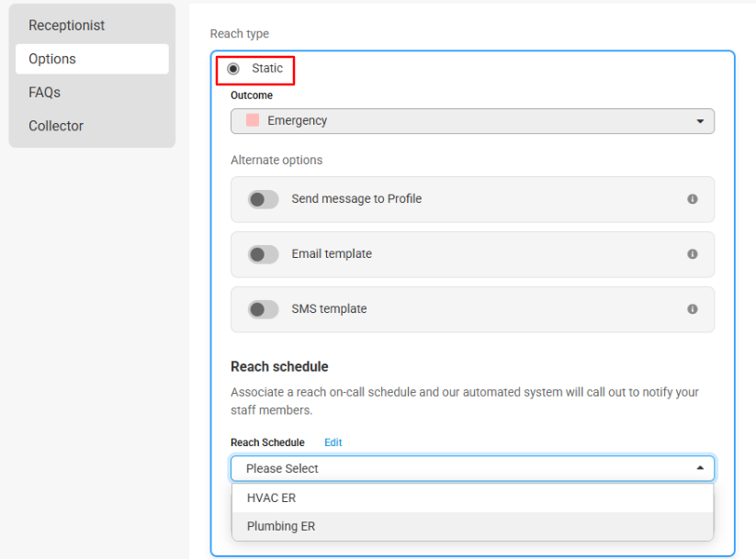Turn on the SMS template switch
The width and height of the screenshot is (756, 559).
263,309
